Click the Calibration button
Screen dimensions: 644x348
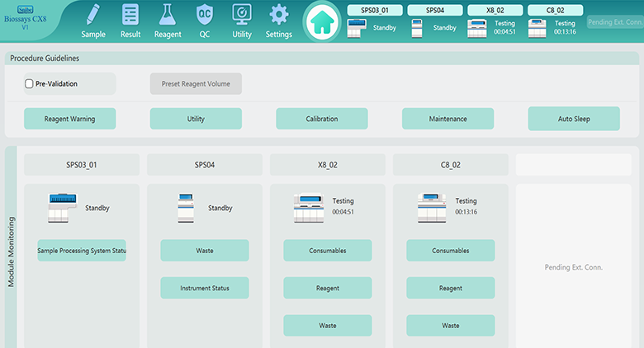[x=322, y=119]
